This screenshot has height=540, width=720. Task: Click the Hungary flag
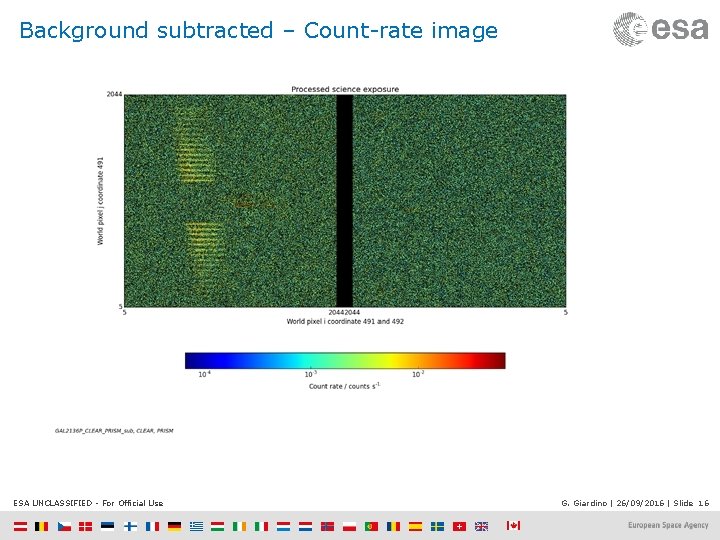pos(217,526)
